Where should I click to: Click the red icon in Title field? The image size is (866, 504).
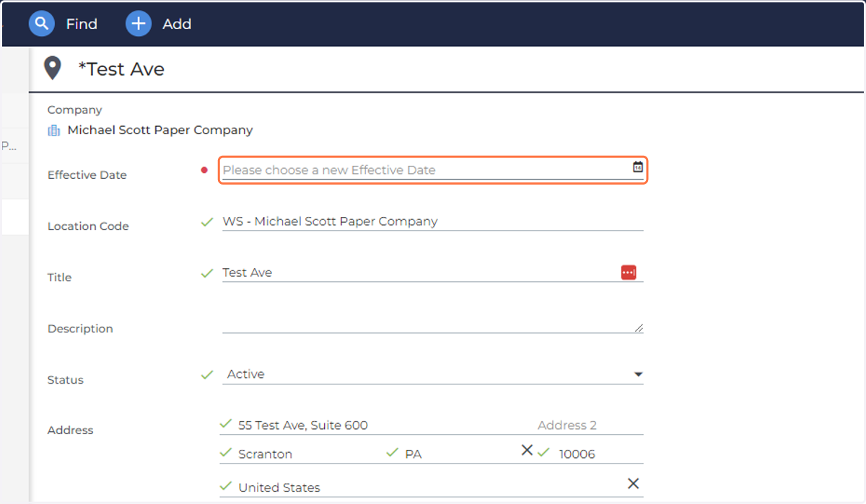click(629, 273)
